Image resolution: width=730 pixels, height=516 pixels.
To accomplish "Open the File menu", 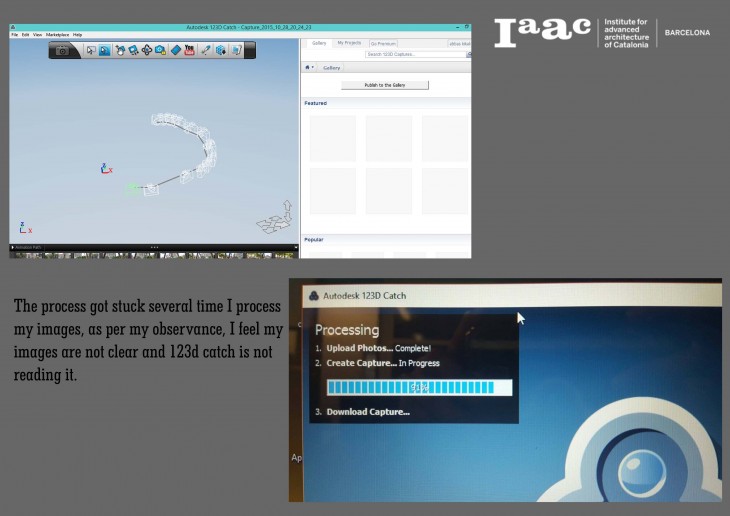I will [15, 34].
